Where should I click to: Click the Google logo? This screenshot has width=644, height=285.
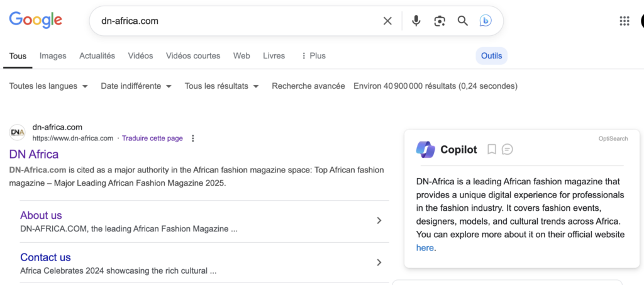(x=36, y=20)
